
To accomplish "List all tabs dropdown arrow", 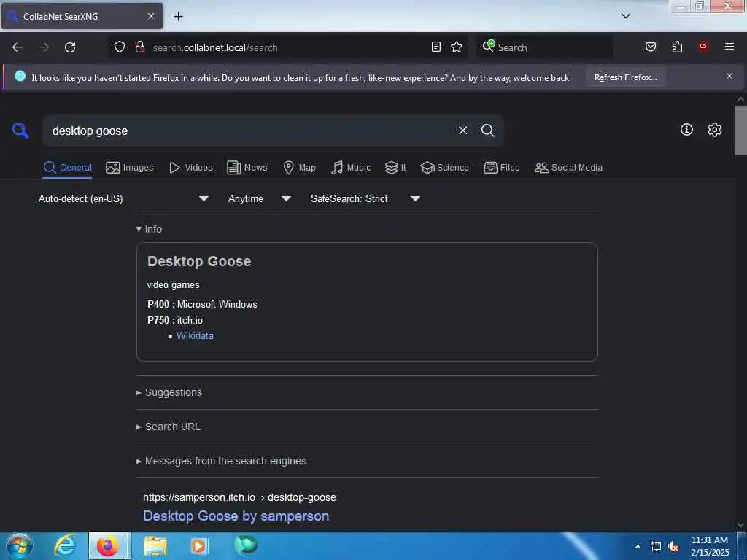I will coord(625,16).
